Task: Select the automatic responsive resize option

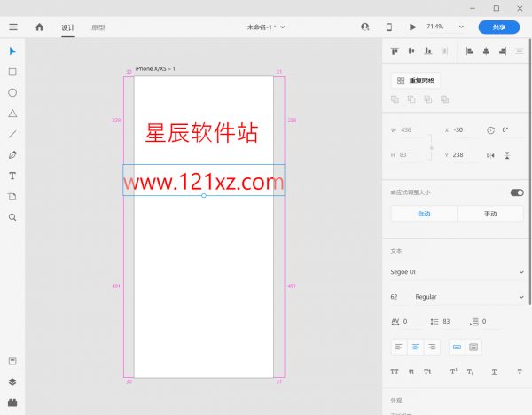Action: (x=424, y=214)
